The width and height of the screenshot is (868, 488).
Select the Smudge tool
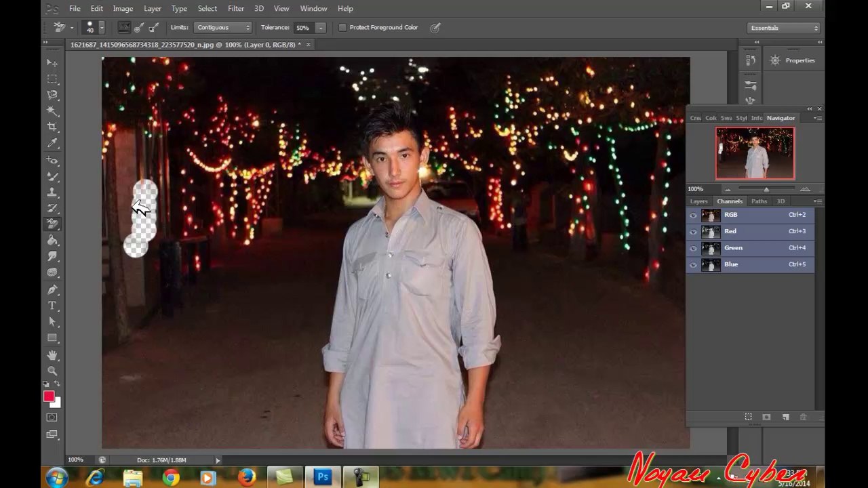coord(52,256)
